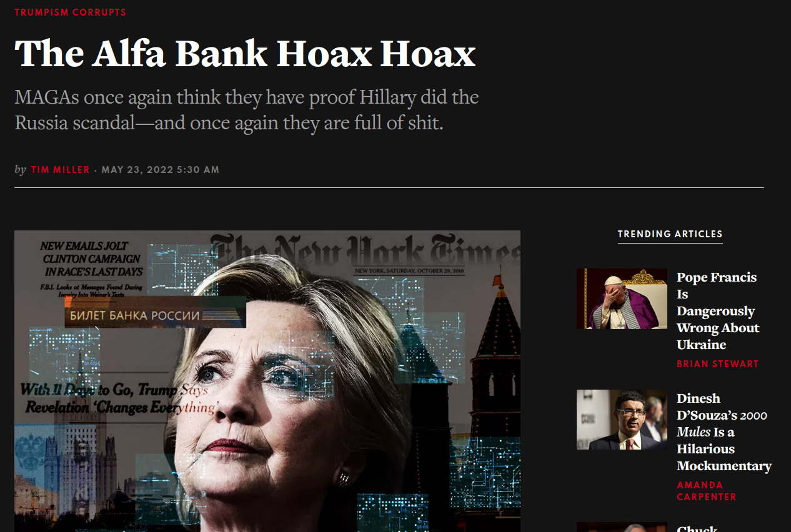
Task: Click the Alfa Bank Hoax Hoax headline
Action: pyautogui.click(x=245, y=54)
